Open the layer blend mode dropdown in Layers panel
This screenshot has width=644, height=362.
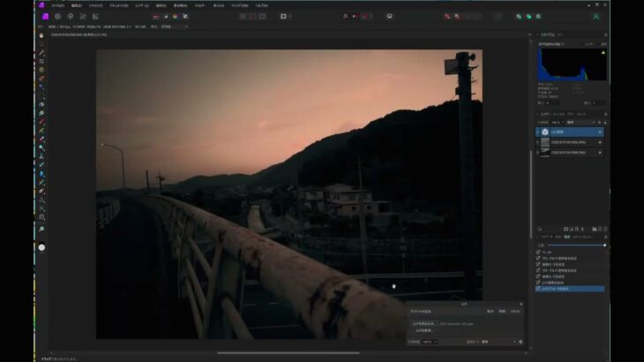coord(580,123)
